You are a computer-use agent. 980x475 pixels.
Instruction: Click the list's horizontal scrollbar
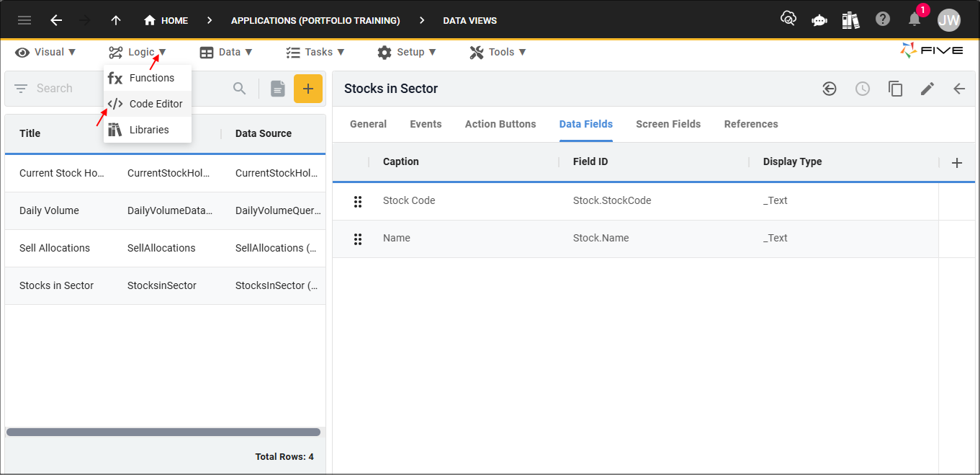163,432
